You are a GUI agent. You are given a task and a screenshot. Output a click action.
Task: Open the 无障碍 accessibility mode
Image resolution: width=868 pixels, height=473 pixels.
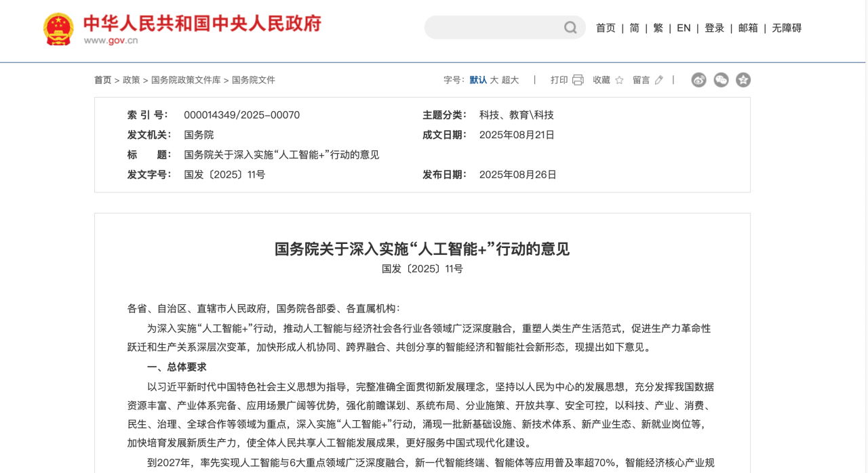tap(787, 28)
